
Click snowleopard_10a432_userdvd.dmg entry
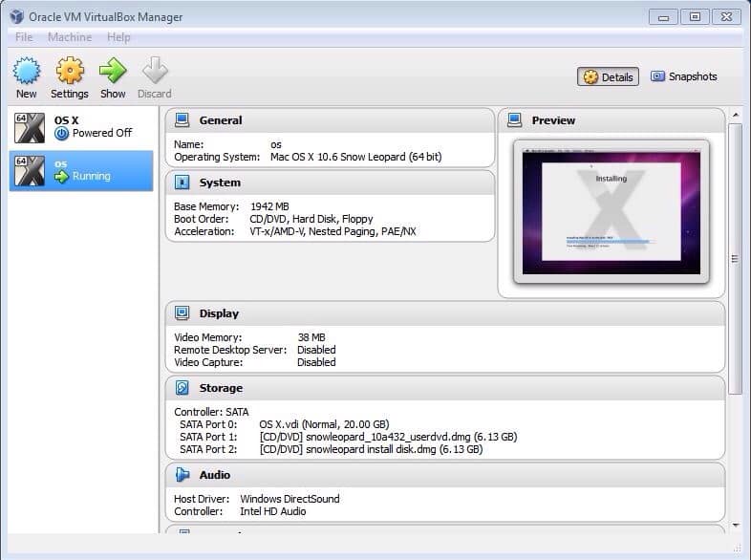(x=389, y=437)
